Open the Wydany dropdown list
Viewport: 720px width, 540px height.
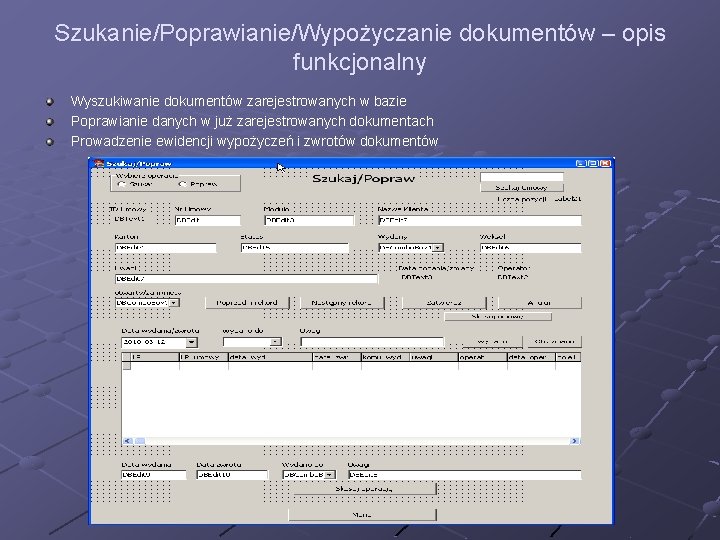438,248
